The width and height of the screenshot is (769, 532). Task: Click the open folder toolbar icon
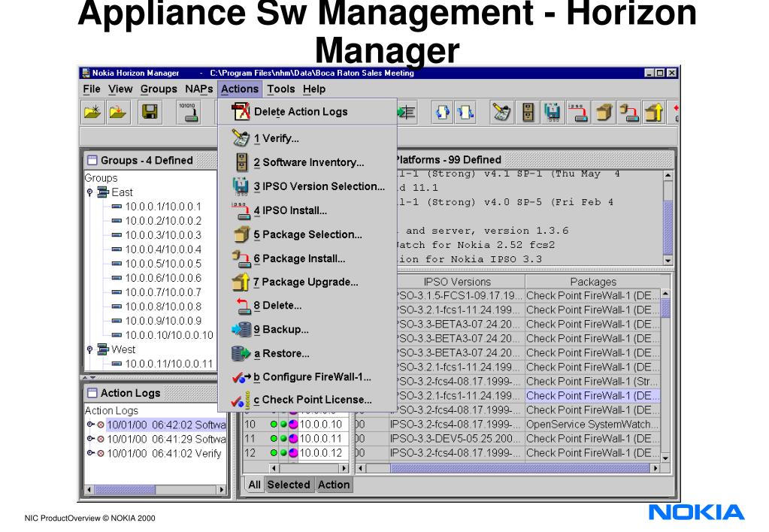click(118, 112)
